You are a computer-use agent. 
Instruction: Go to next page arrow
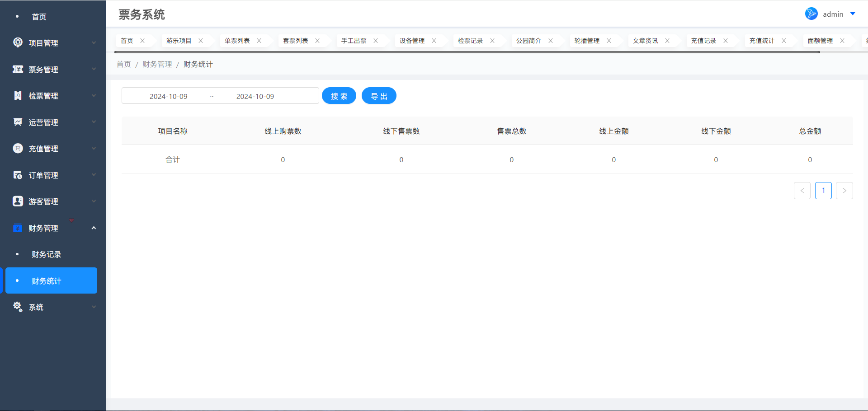click(x=844, y=191)
